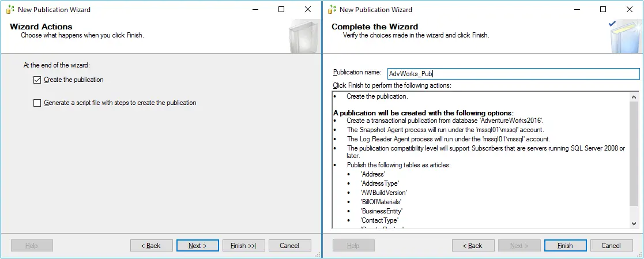Click the Publication name input field
This screenshot has height=259, width=644.
coord(513,74)
